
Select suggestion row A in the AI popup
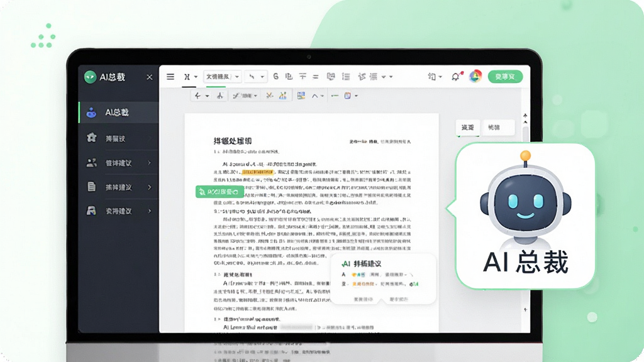point(377,275)
